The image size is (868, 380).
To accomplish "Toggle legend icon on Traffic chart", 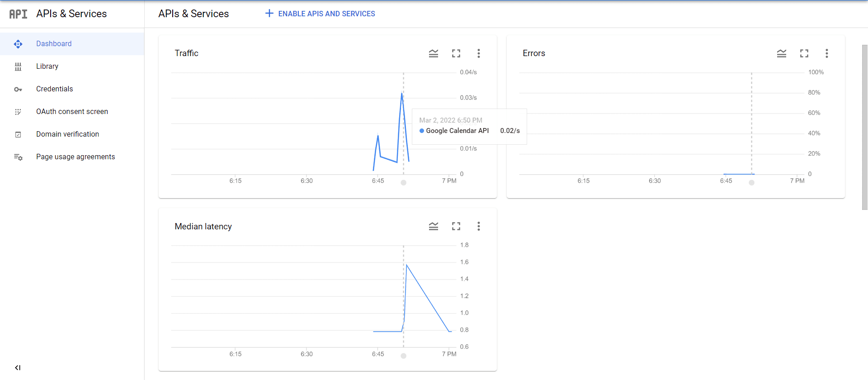I will 433,53.
